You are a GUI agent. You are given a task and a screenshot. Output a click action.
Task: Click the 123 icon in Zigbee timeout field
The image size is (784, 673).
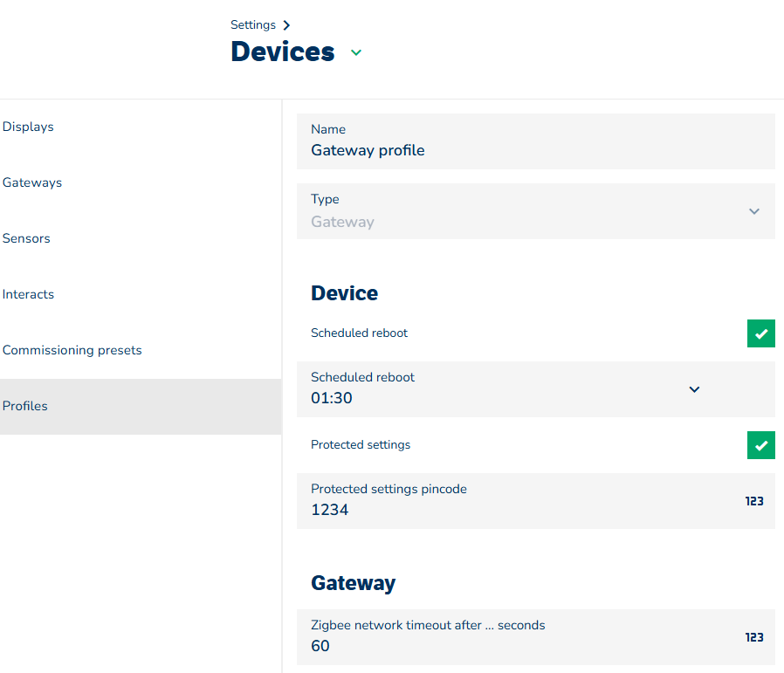[754, 637]
